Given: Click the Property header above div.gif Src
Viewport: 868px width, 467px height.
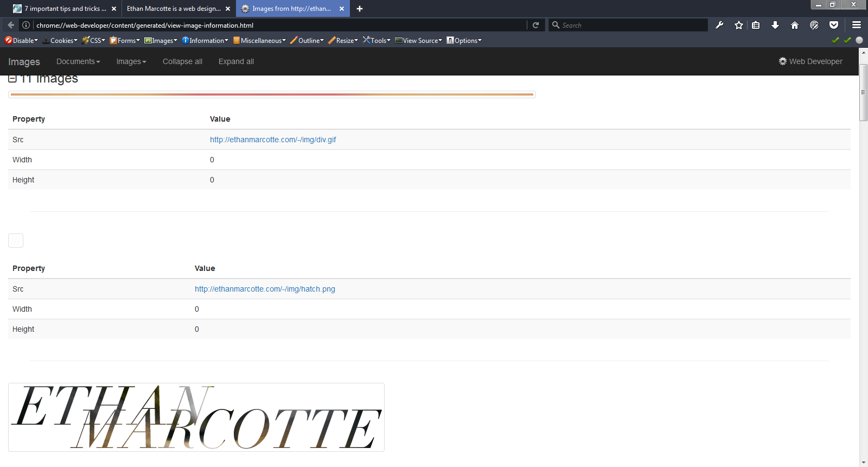Looking at the screenshot, I should [29, 119].
